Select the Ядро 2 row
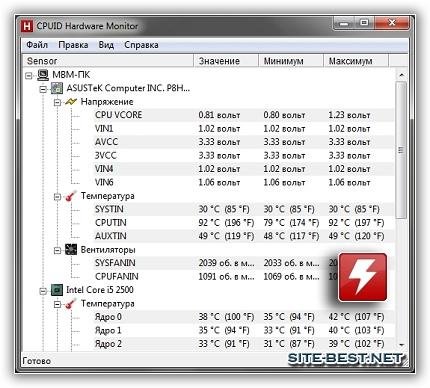Screen dimensions: 430x388 point(243,344)
